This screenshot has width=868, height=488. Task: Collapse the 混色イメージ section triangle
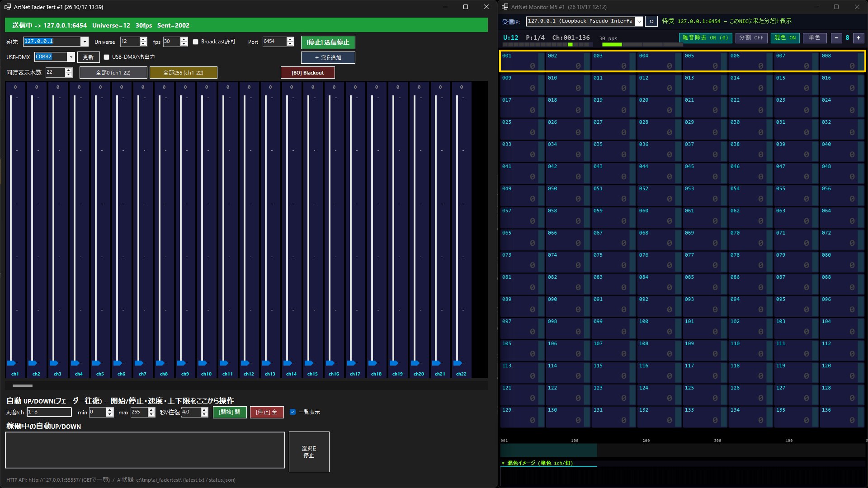503,463
